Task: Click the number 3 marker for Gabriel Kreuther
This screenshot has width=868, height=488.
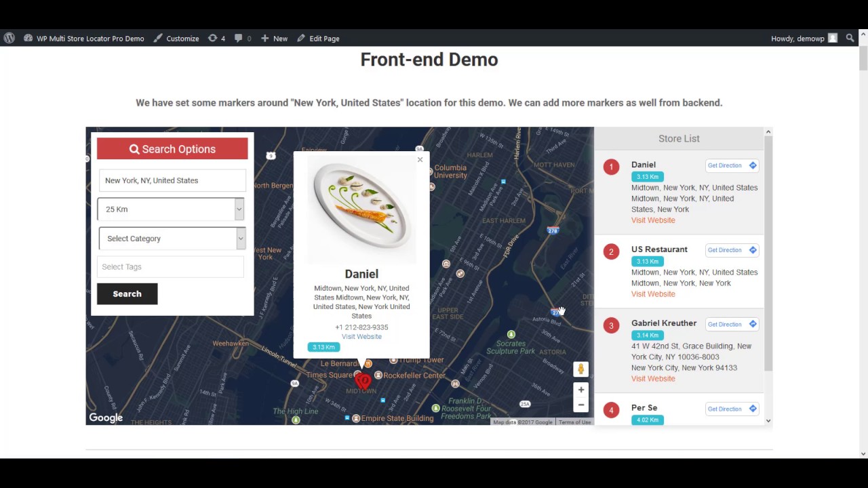Action: point(611,325)
